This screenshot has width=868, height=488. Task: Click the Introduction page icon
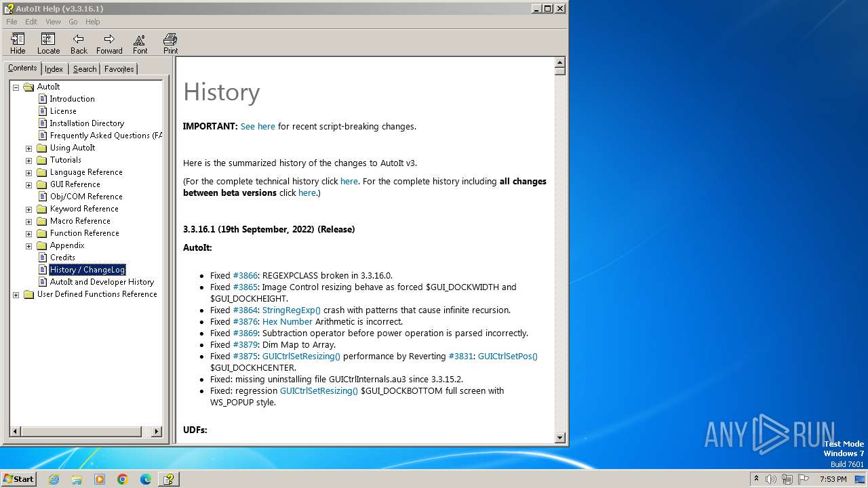point(43,99)
